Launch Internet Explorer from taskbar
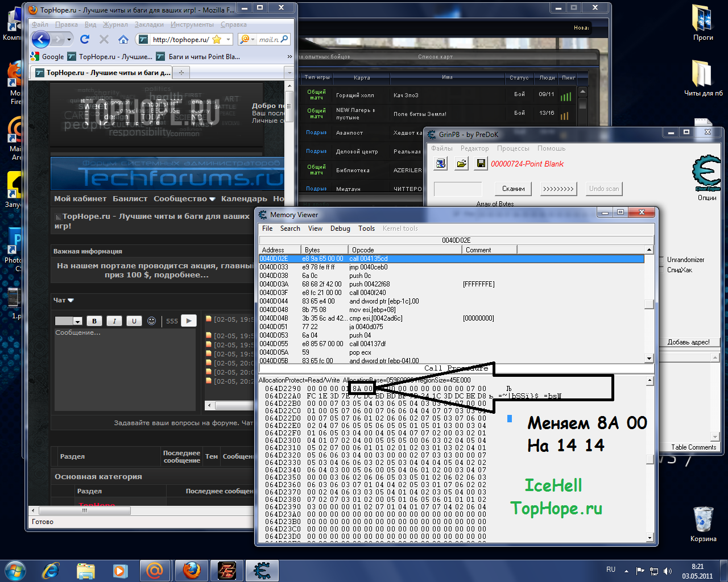 (51, 569)
